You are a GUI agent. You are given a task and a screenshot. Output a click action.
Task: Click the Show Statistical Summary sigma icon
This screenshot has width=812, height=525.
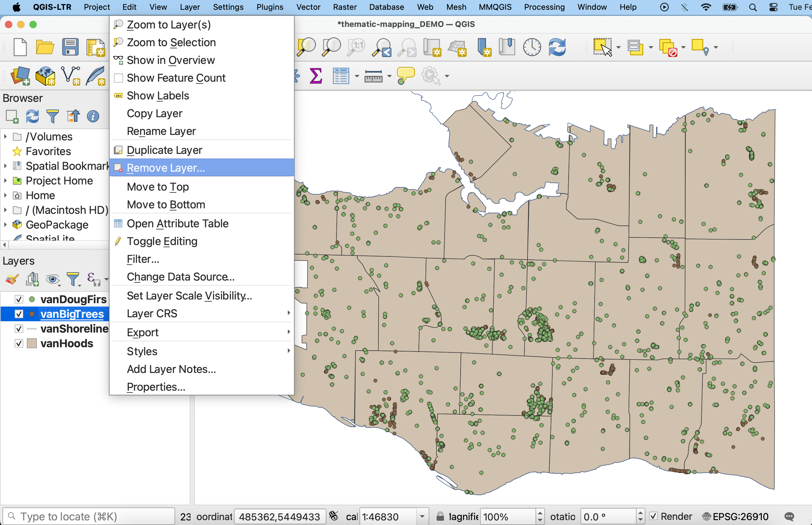(x=316, y=76)
